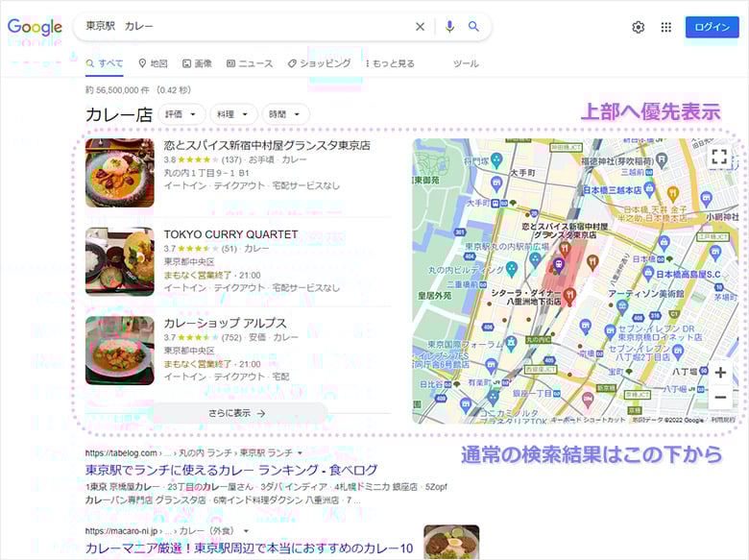The image size is (749, 560).
Task: Zoom out the map with minus
Action: [x=720, y=397]
